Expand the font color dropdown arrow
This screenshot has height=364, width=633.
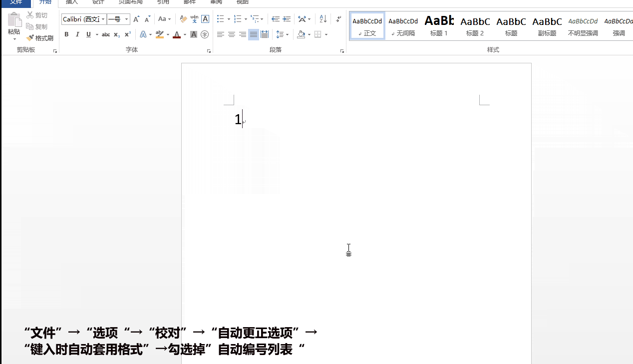185,34
